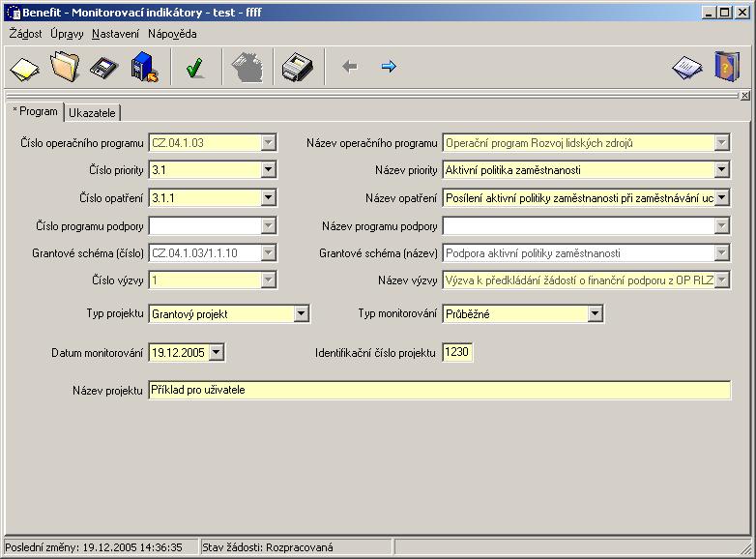Close the toolbar panel with small X
The width and height of the screenshot is (756, 559).
[745, 96]
